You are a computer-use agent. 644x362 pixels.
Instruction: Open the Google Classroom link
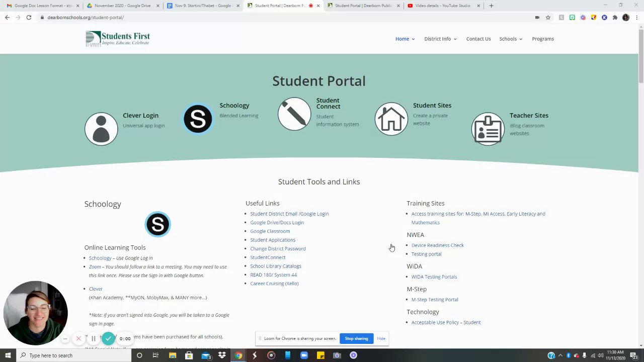[x=270, y=231]
